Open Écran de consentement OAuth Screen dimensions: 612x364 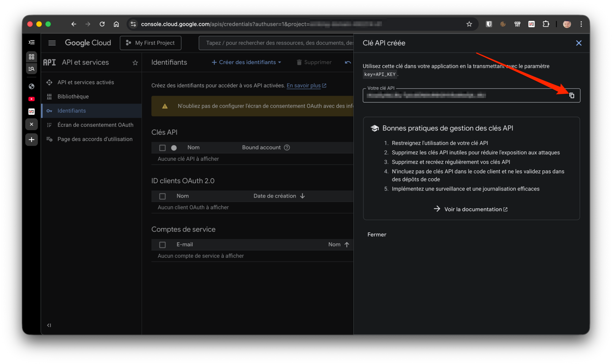click(x=95, y=125)
